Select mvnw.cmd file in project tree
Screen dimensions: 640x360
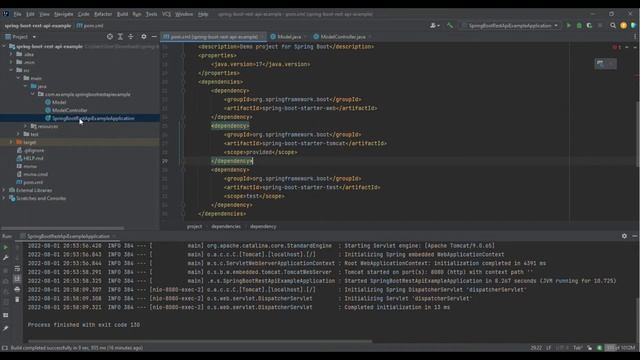pyautogui.click(x=36, y=174)
